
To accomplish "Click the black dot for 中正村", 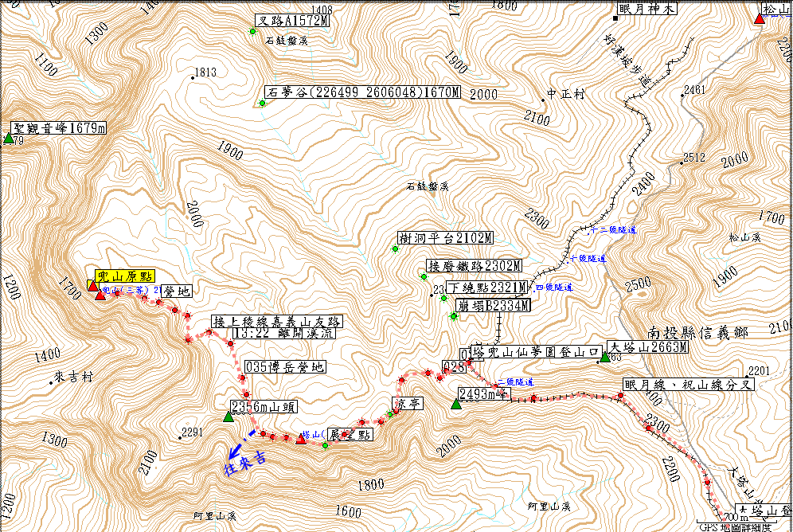I will click(543, 100).
